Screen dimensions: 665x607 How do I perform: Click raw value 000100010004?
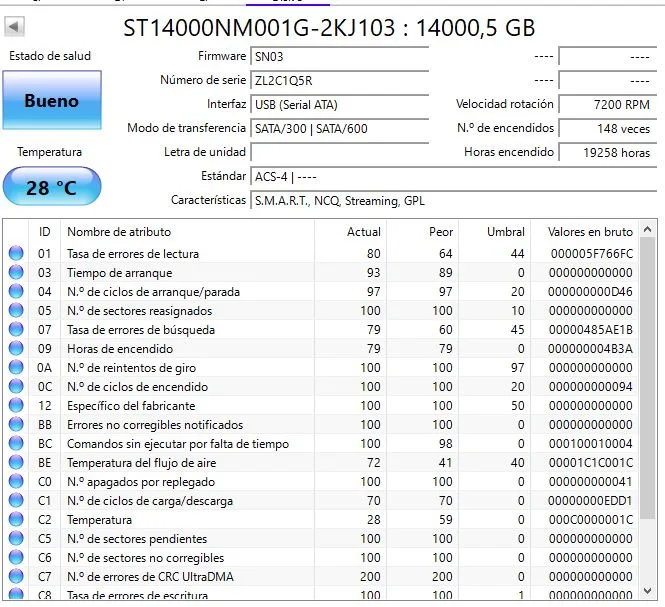590,444
